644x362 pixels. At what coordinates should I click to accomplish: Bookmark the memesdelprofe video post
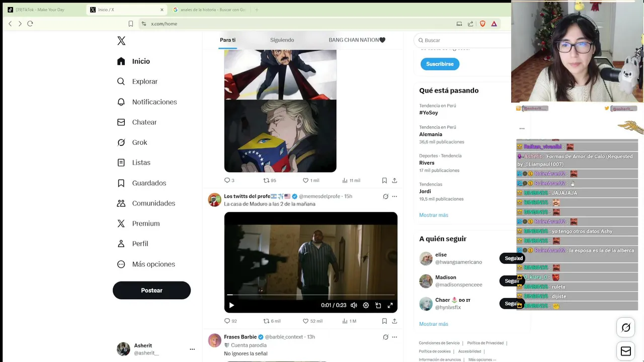[x=384, y=321]
